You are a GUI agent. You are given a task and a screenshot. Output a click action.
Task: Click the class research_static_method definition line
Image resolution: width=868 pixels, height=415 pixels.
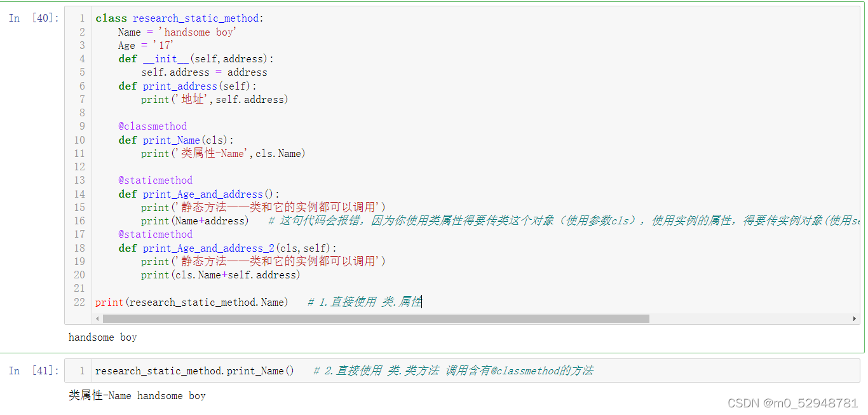(178, 18)
